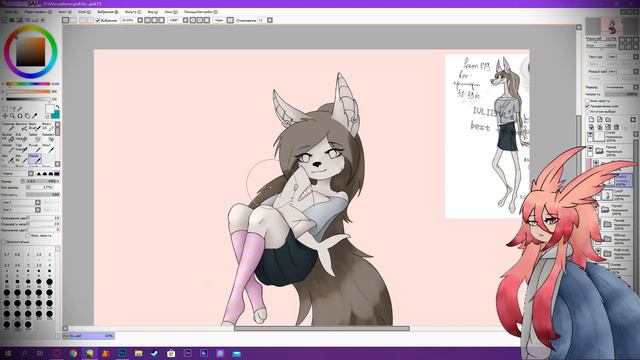640x360 pixels.
Task: Choose the highlighted Sketch brush preset
Action: point(35,158)
